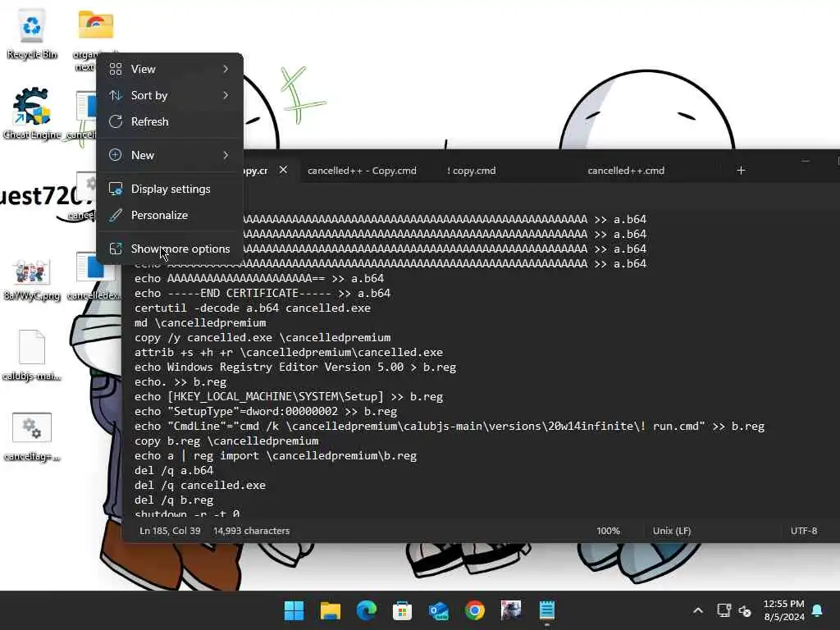The image size is (840, 630).
Task: Select the canceltag batch file icon
Action: (32, 436)
